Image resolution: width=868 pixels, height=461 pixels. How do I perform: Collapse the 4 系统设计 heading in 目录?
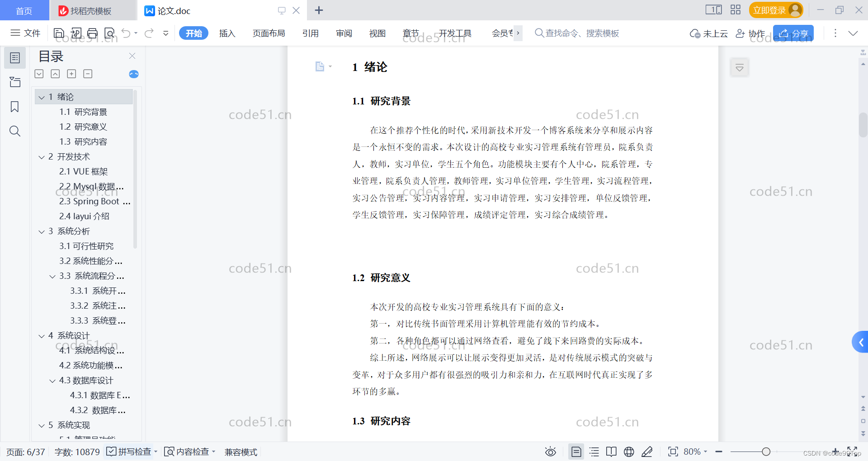click(x=41, y=335)
